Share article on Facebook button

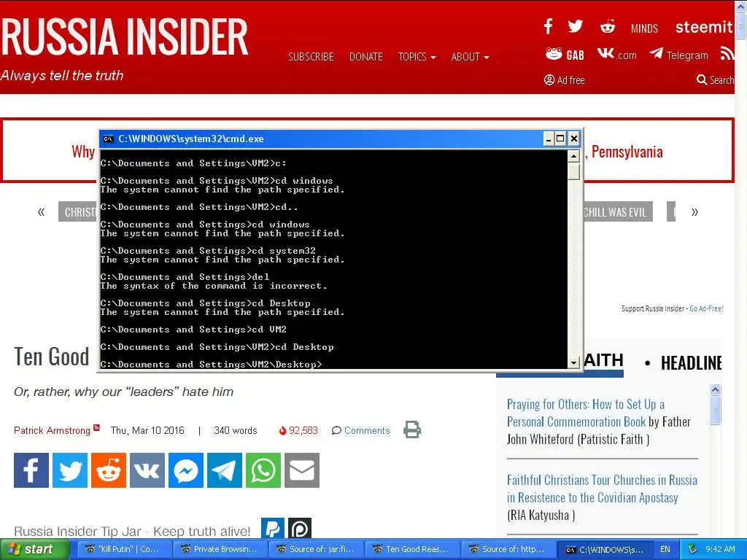[31, 470]
